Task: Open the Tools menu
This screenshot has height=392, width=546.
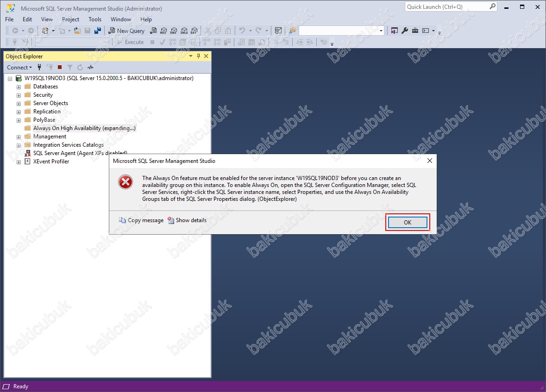Action: (95, 19)
